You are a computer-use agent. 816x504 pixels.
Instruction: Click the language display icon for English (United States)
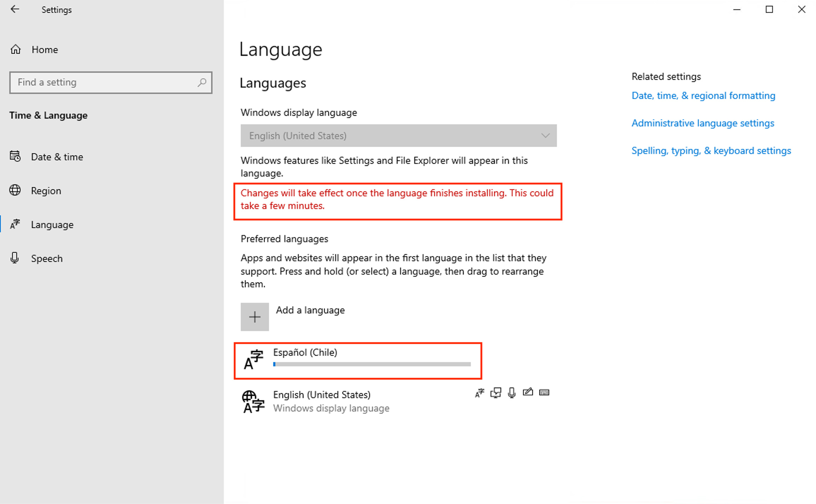pos(479,392)
